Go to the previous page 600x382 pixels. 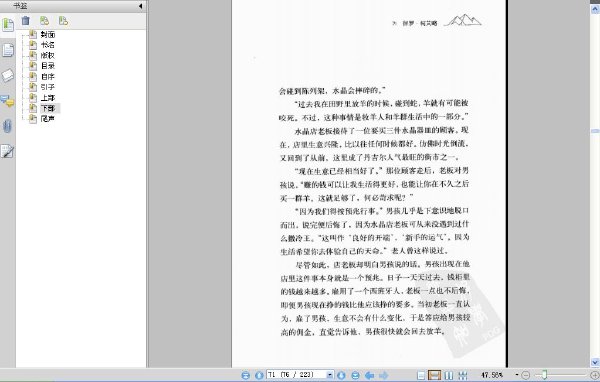tap(259, 375)
